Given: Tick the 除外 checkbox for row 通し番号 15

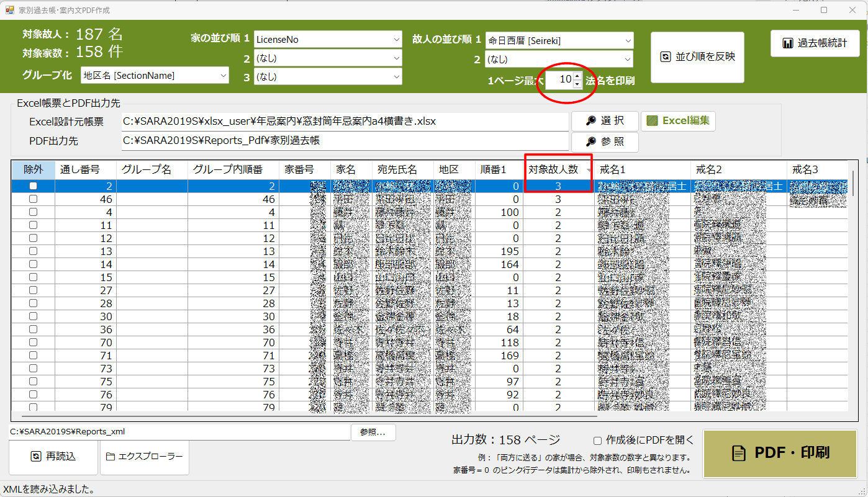Looking at the screenshot, I should click(33, 277).
